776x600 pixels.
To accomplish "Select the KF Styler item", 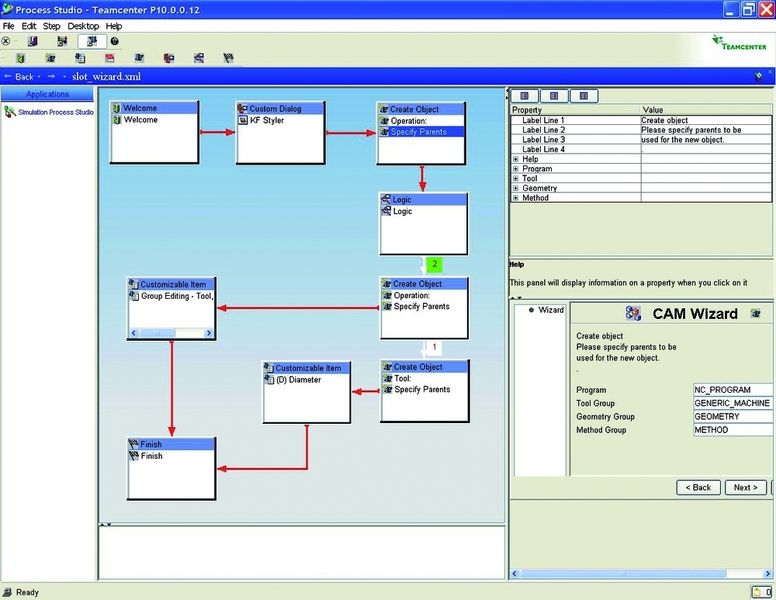I will [267, 120].
